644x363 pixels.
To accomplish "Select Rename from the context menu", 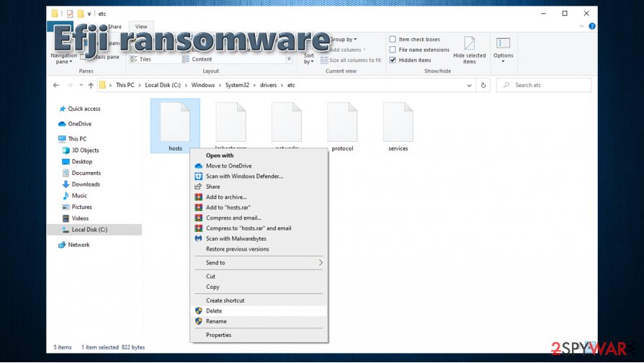I will tap(259, 321).
